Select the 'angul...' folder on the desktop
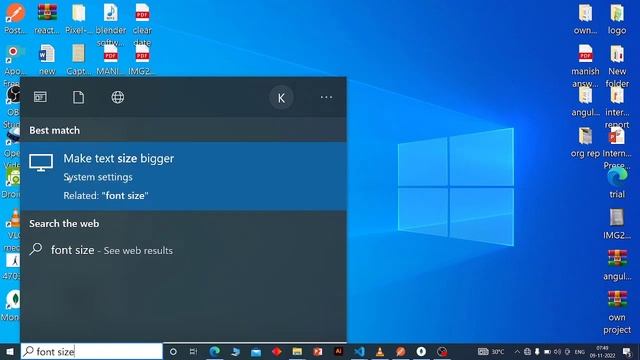 pos(585,102)
